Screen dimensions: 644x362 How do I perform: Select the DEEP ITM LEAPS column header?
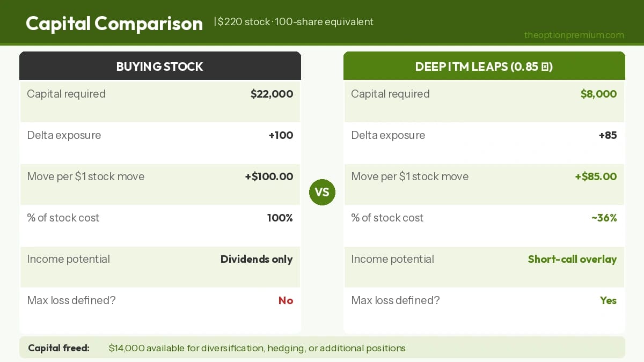484,67
